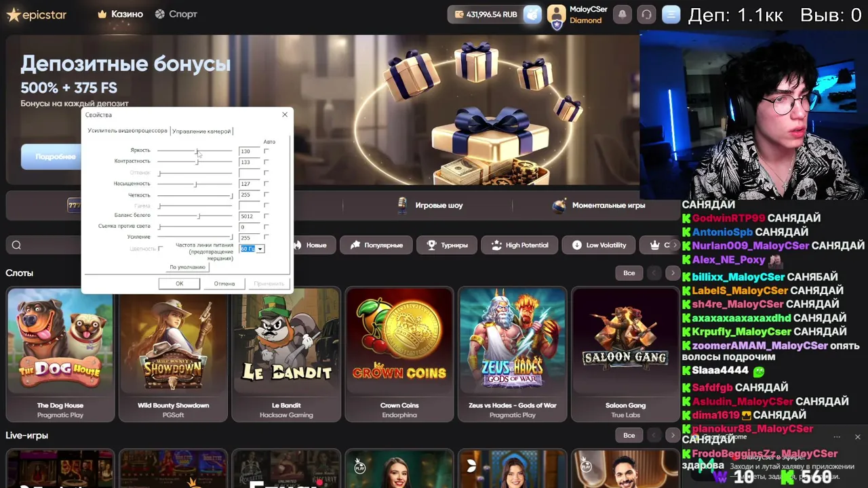Show next live games with right arrow

tap(672, 435)
